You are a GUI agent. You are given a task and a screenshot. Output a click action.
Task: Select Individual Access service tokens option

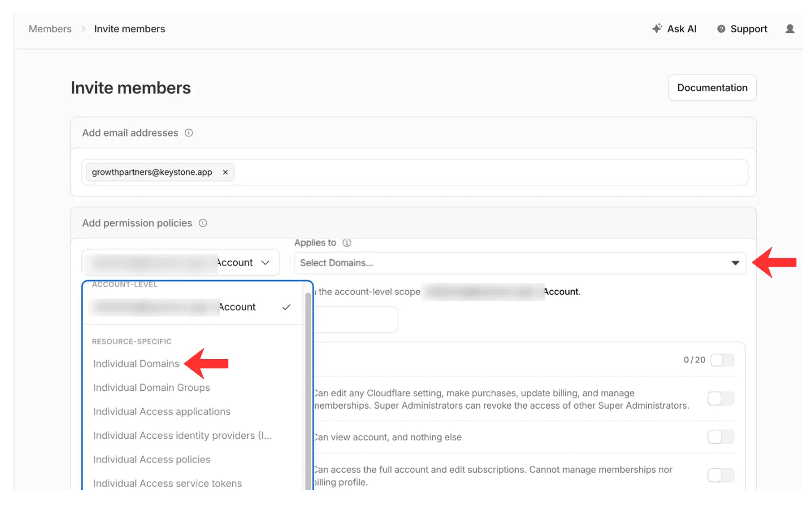click(168, 483)
